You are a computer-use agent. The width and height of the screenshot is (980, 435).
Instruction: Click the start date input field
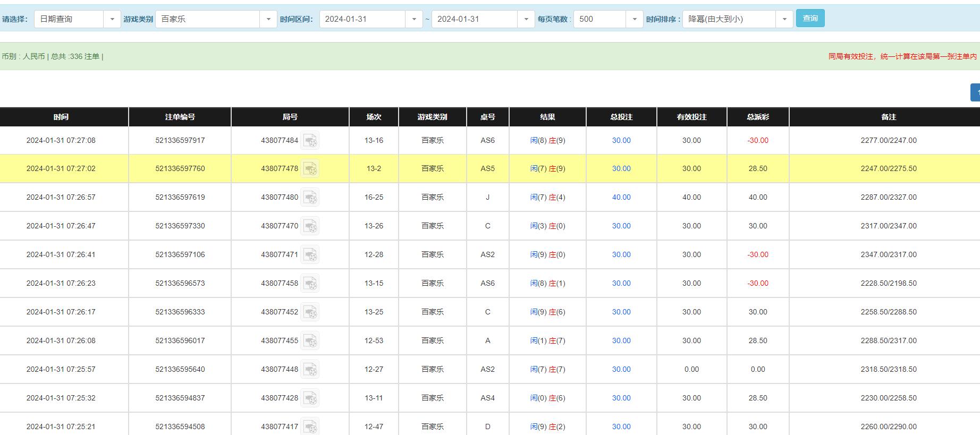pyautogui.click(x=363, y=19)
